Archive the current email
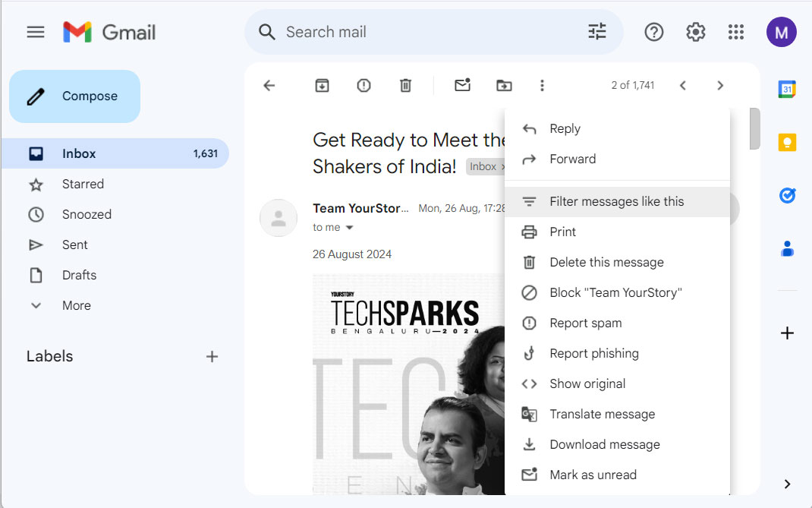Image resolution: width=812 pixels, height=508 pixels. tap(322, 85)
